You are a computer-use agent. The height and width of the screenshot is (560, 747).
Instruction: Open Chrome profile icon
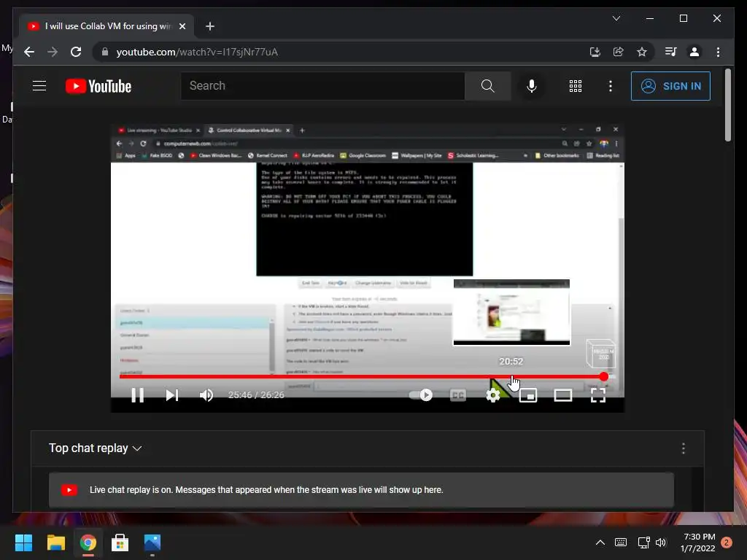pyautogui.click(x=694, y=52)
